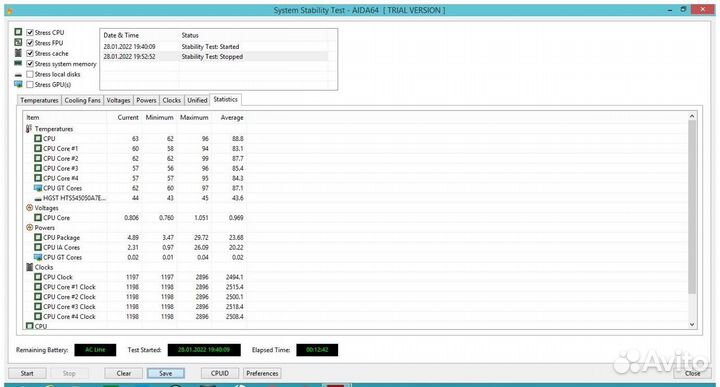This screenshot has height=387, width=720.
Task: Switch to the Voltages tab
Action: 118,100
